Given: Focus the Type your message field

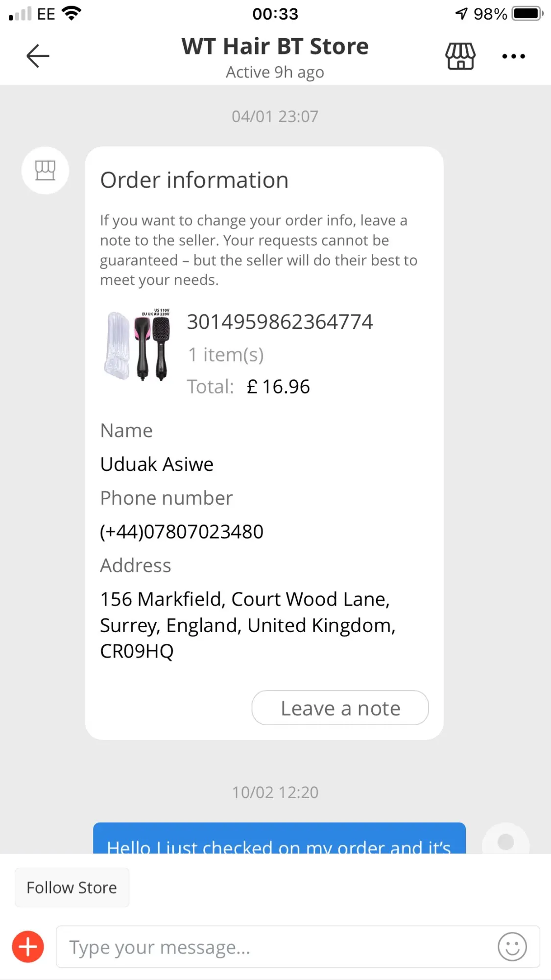Looking at the screenshot, I should 274,947.
